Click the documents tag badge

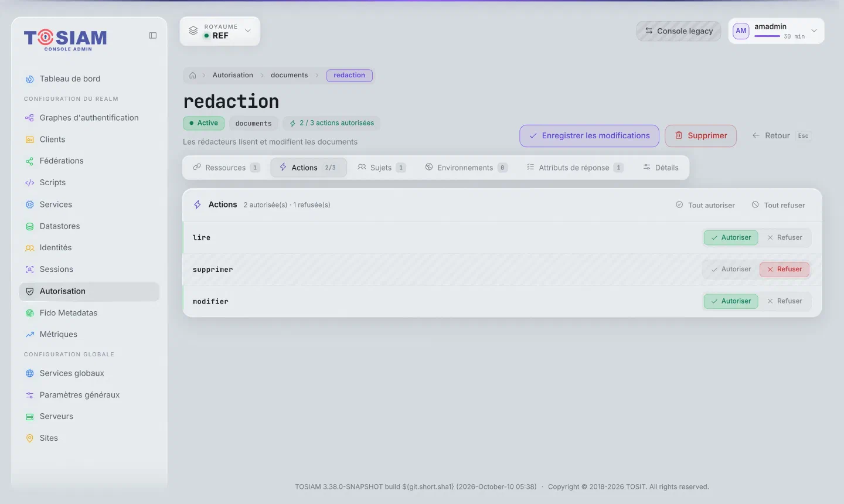(x=253, y=123)
